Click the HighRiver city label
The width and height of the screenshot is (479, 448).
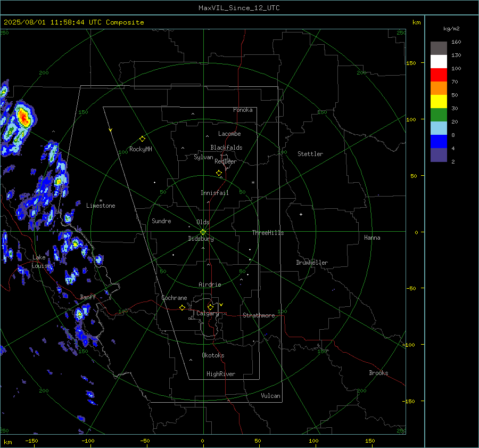point(221,374)
